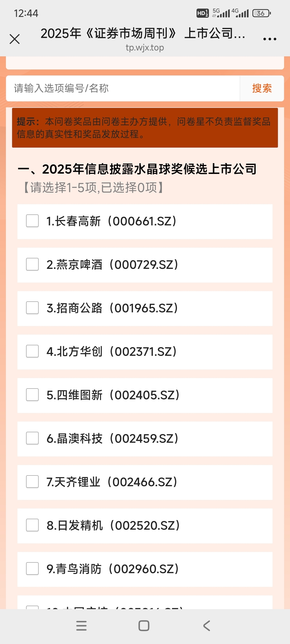This screenshot has height=644, width=290.
Task: Focus the option number/name search field
Action: 123,88
